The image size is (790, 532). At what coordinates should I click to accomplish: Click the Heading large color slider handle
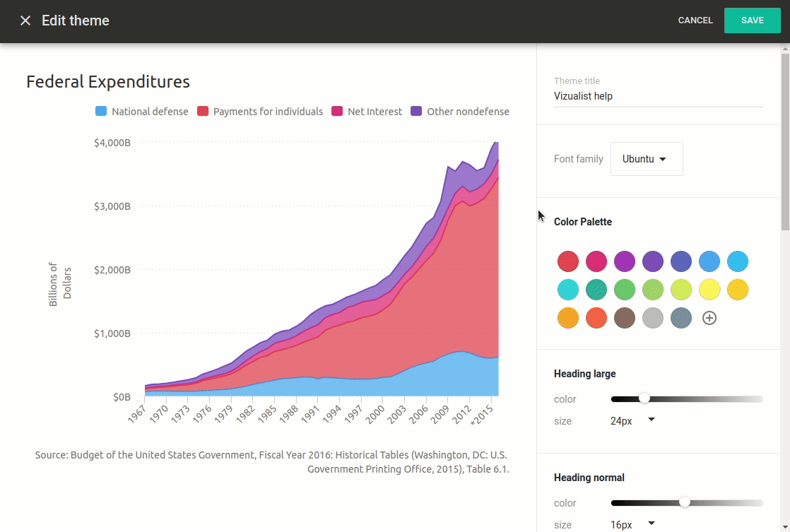(x=644, y=398)
